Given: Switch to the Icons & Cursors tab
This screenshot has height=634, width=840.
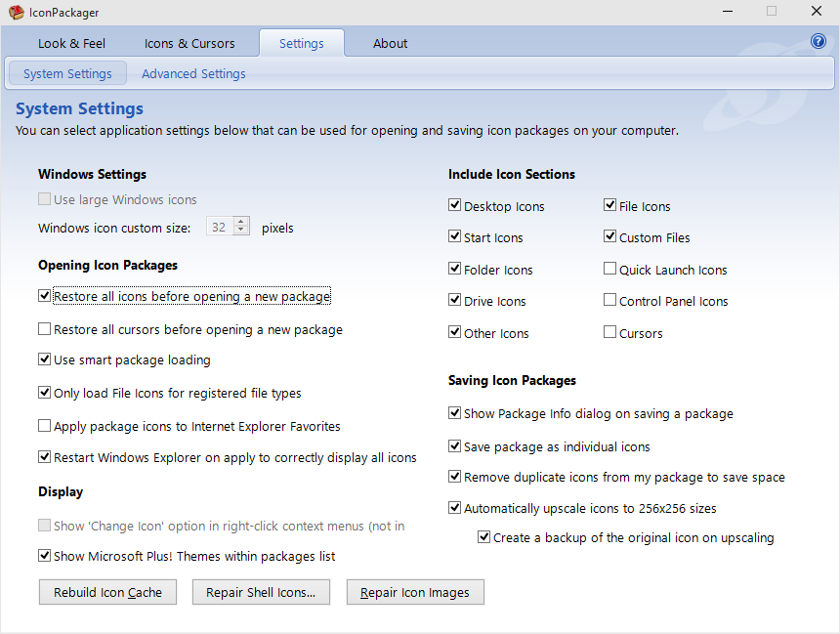Looking at the screenshot, I should coord(189,43).
